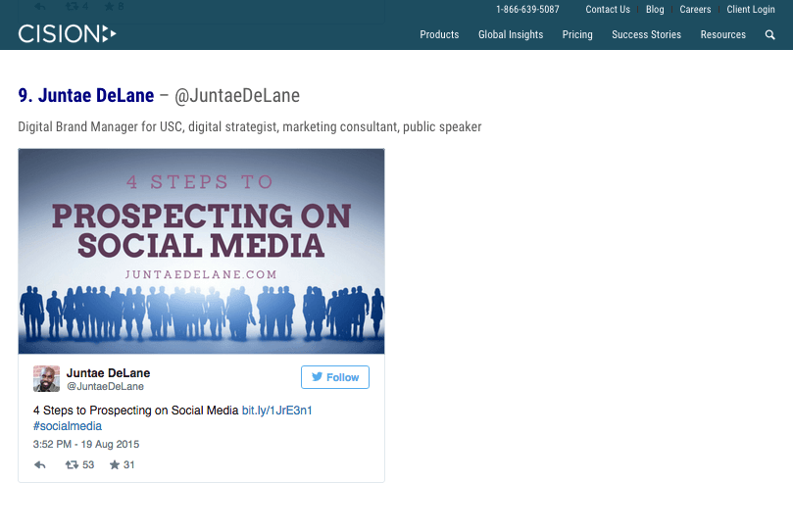
Task: Open the Global Insights menu
Action: point(511,35)
